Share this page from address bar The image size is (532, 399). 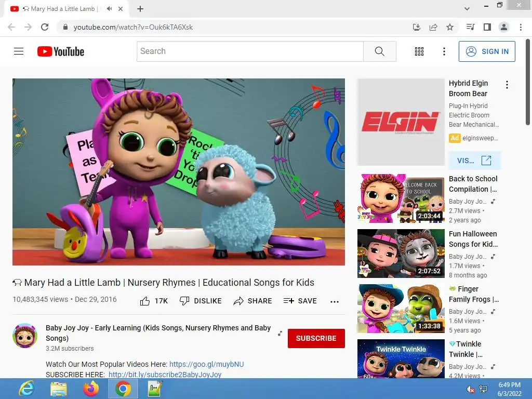click(x=433, y=27)
